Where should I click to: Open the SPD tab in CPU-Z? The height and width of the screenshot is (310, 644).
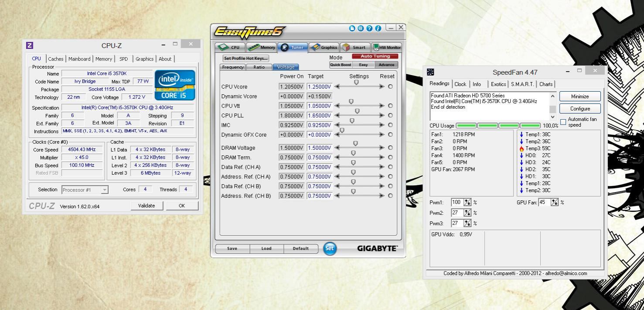coord(124,59)
